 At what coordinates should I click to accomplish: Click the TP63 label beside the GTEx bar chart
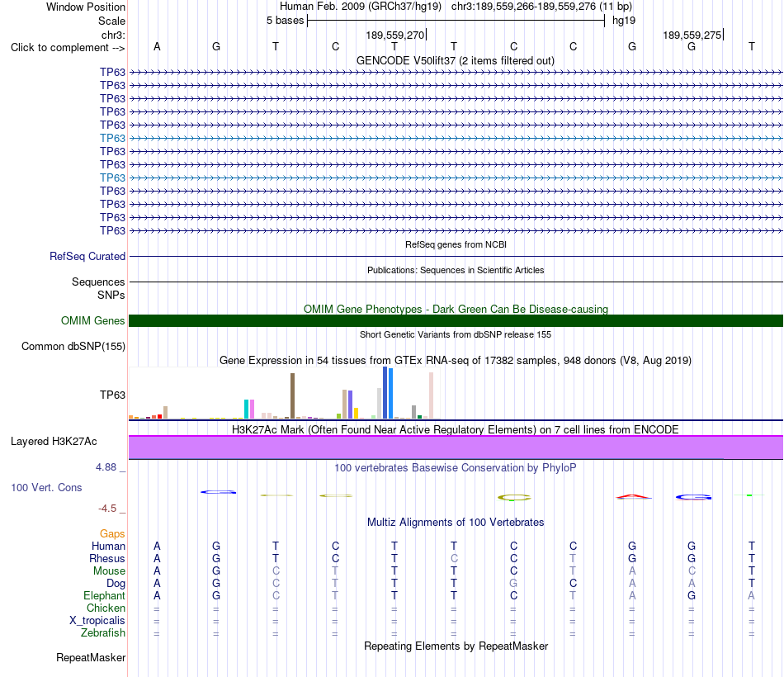tap(112, 395)
